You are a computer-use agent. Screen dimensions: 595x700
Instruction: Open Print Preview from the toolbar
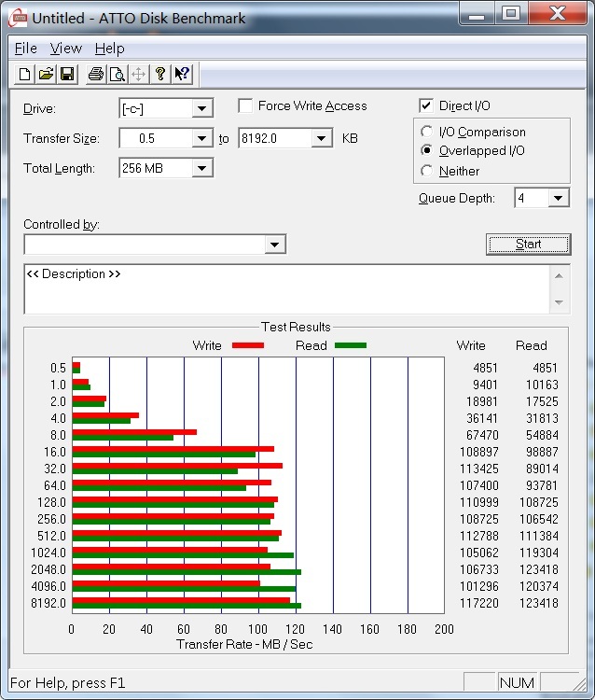(117, 75)
